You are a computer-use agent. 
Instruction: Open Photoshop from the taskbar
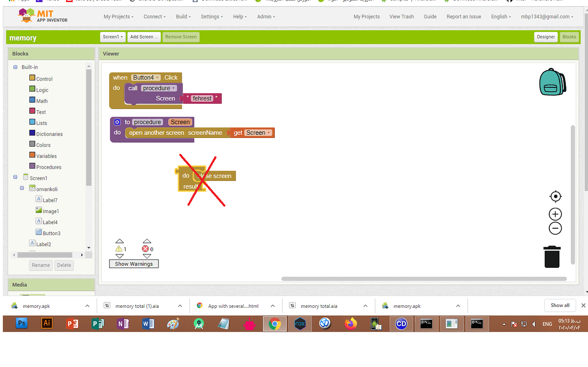(x=21, y=324)
